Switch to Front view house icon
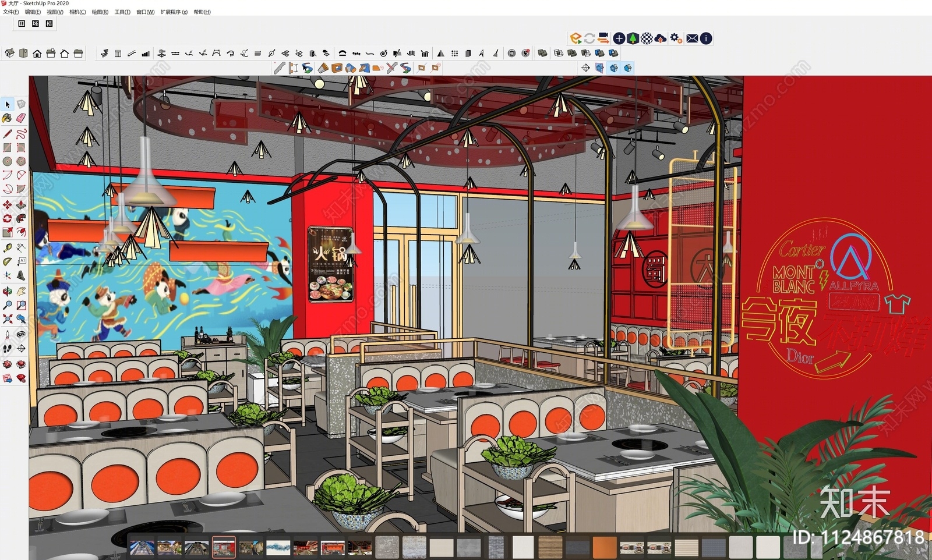932x560 pixels. point(37,54)
